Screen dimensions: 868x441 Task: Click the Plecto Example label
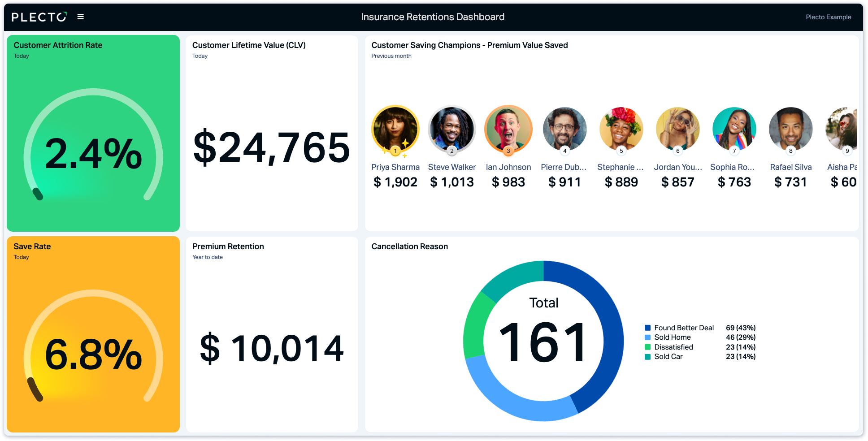[x=828, y=17]
